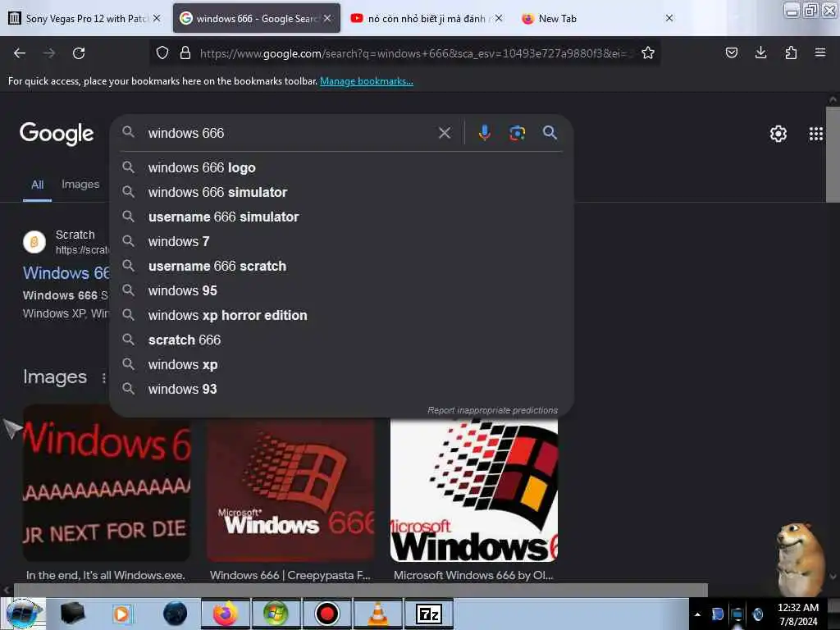This screenshot has height=630, width=840.
Task: Go forward one page in Firefox
Action: click(49, 53)
